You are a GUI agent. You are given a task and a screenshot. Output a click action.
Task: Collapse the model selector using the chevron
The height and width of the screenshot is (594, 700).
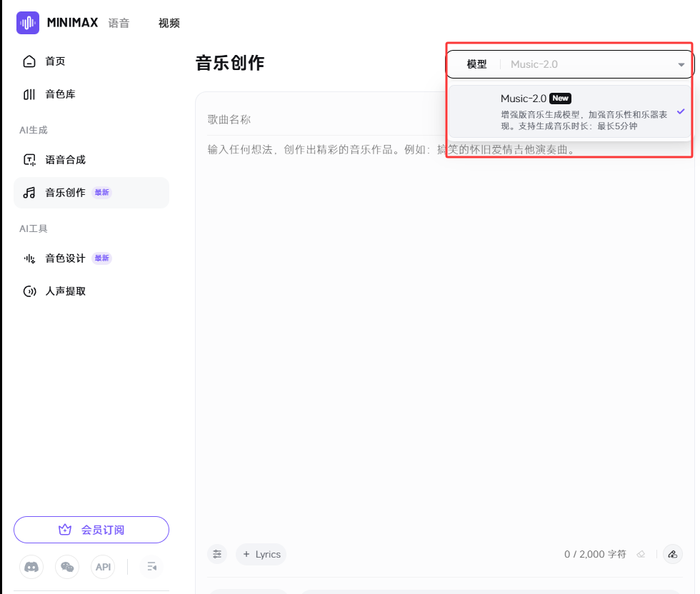683,64
